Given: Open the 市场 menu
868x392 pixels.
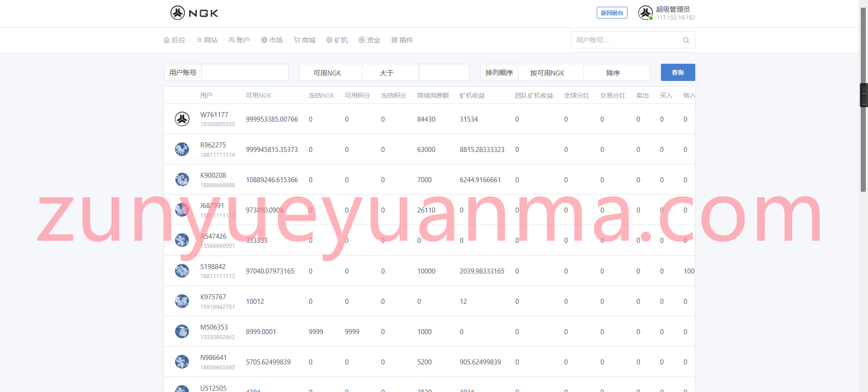Looking at the screenshot, I should (x=272, y=40).
